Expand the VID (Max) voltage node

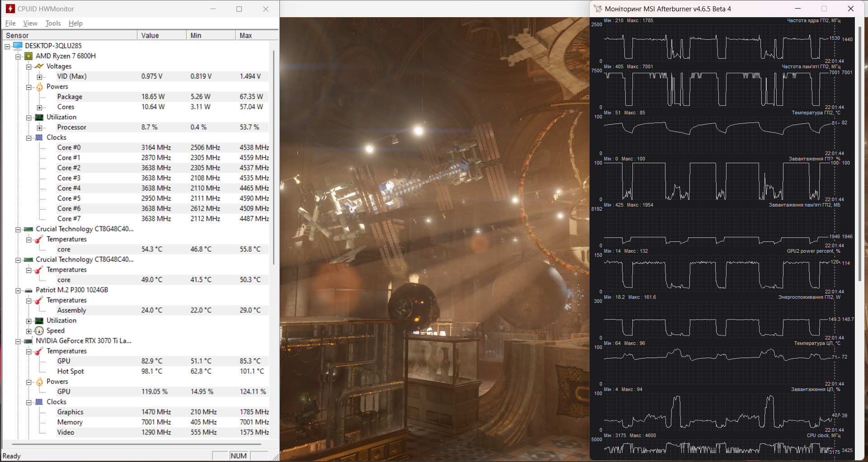tap(39, 77)
